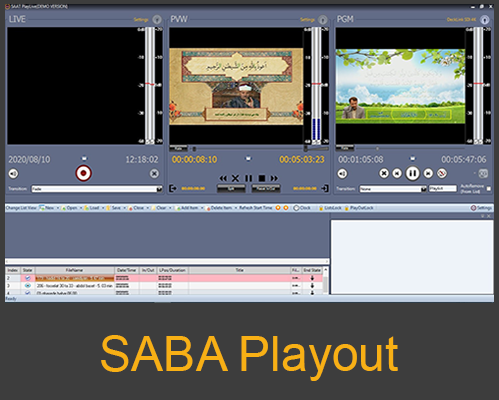Click the PGM seek slider thumb
This screenshot has height=400, width=499.
tap(377, 149)
